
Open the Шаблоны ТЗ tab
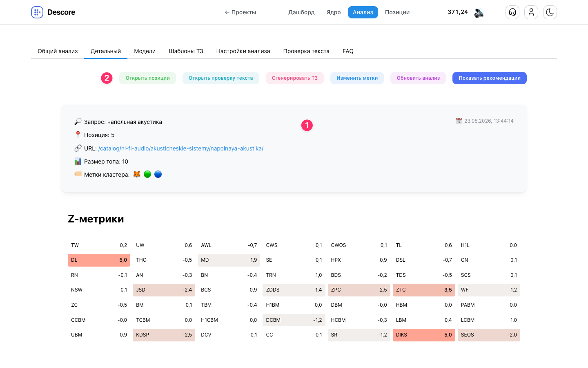coord(186,51)
